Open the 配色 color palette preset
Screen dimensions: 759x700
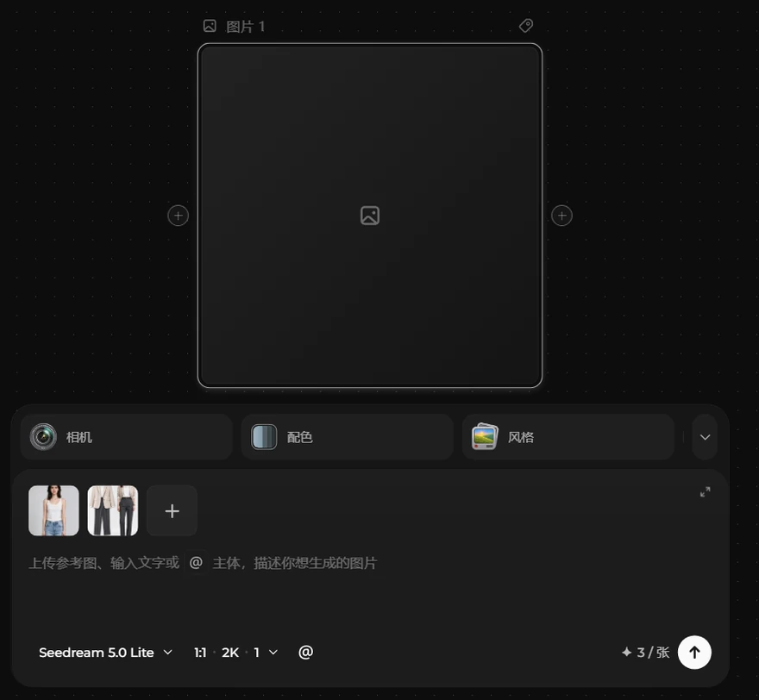pos(347,437)
